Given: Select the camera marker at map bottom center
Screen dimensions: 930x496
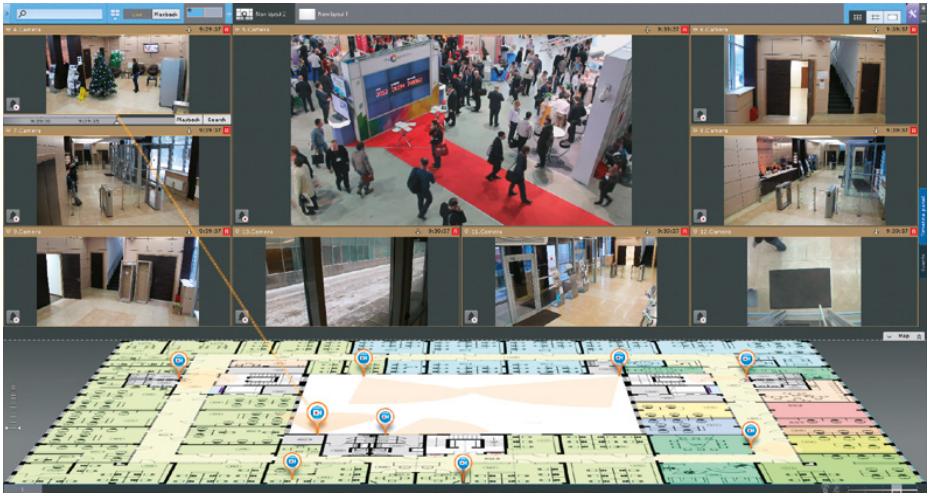Looking at the screenshot, I should pyautogui.click(x=462, y=463).
